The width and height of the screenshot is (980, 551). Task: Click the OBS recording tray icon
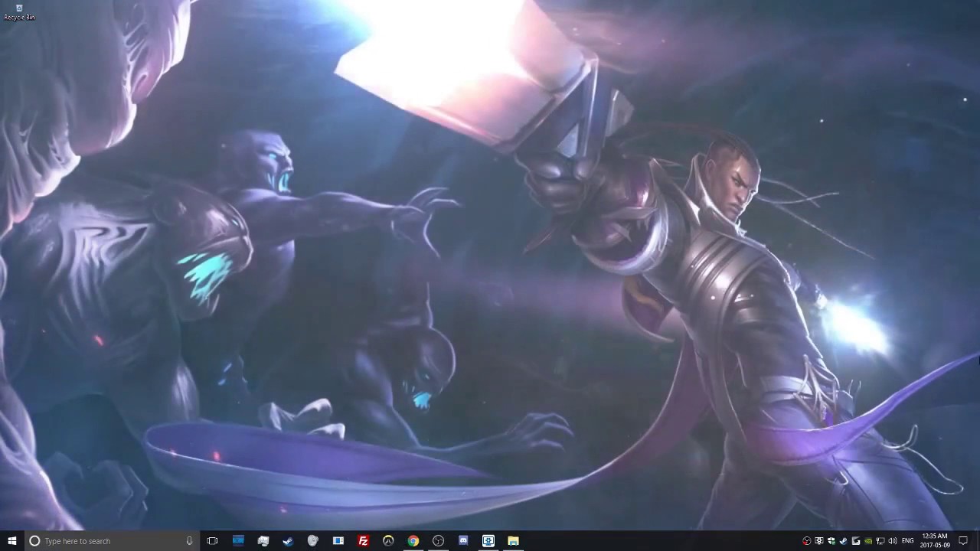point(807,541)
